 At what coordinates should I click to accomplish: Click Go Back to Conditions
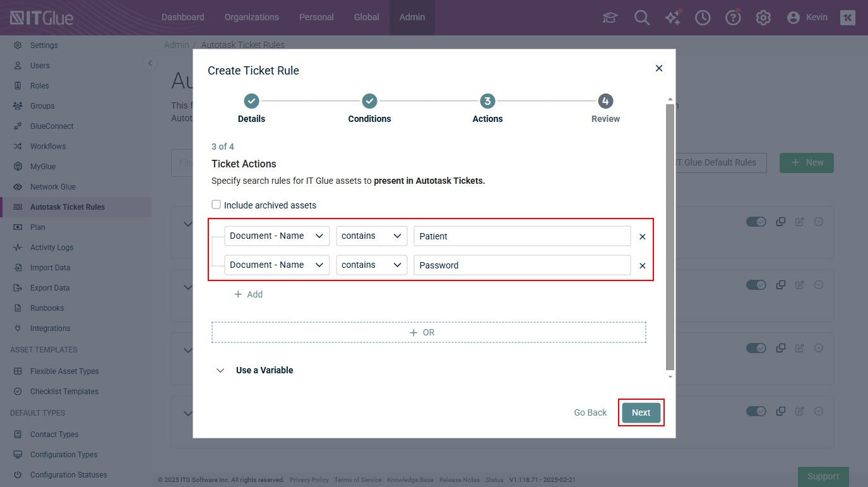[590, 412]
